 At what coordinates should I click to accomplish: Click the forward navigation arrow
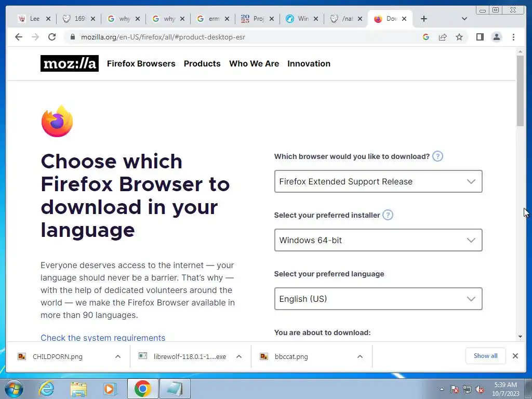pos(35,37)
